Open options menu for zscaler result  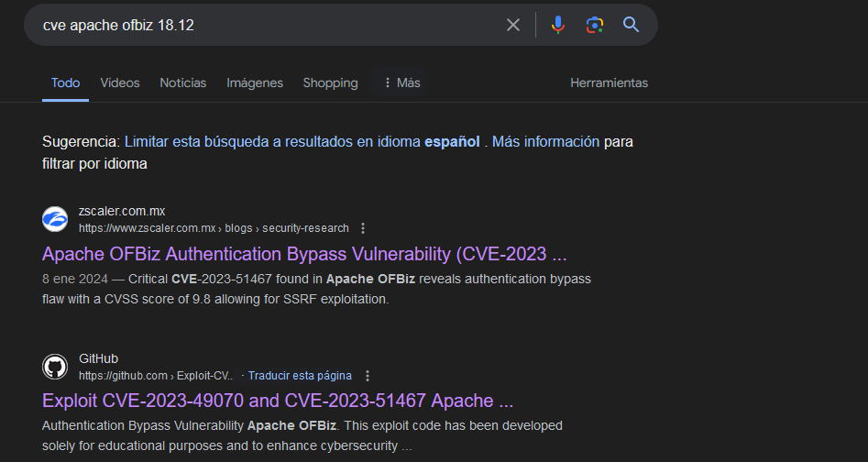(x=363, y=228)
